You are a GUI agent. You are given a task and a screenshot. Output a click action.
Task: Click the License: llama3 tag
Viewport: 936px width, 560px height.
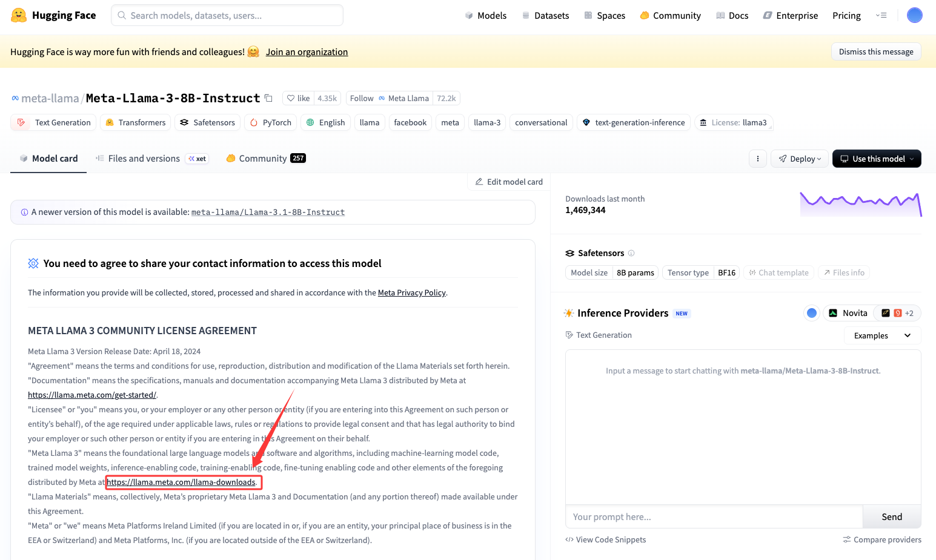pyautogui.click(x=734, y=122)
